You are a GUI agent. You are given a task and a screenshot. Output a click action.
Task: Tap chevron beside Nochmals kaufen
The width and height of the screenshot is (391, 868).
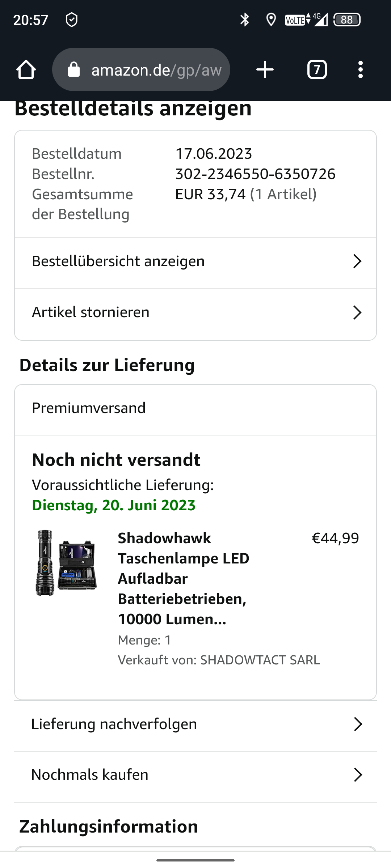358,775
